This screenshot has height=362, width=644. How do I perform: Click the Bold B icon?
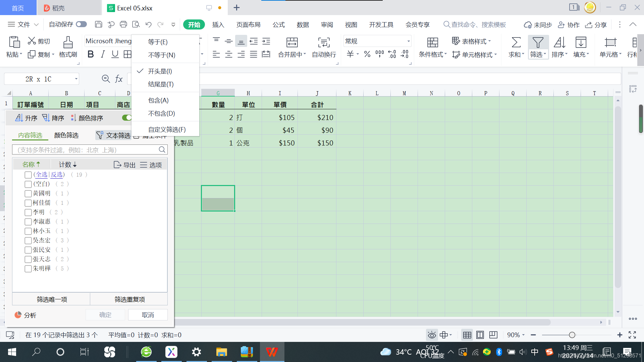coord(90,54)
